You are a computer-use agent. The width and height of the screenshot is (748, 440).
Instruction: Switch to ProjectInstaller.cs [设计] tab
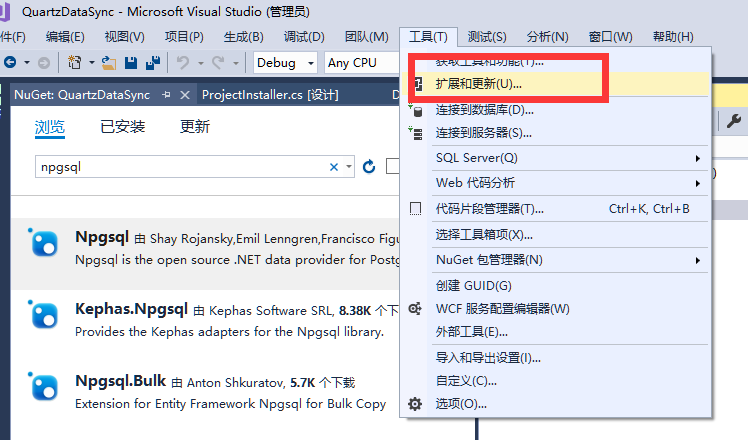tap(270, 95)
